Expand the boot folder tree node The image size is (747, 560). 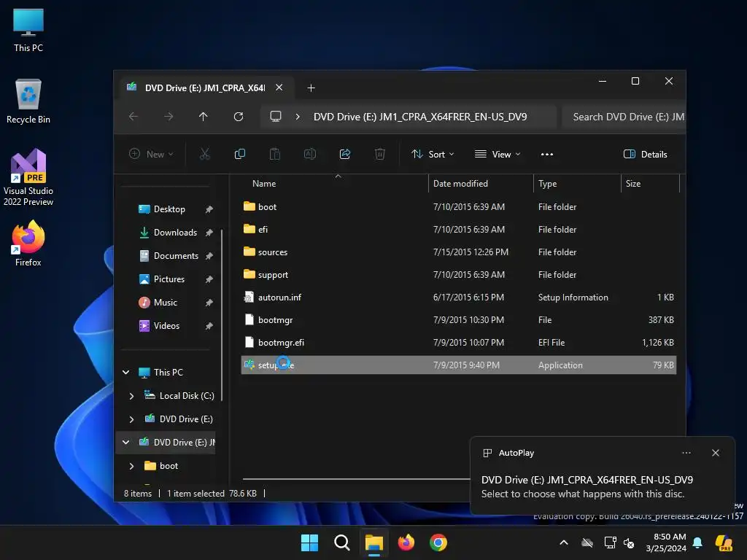131,466
